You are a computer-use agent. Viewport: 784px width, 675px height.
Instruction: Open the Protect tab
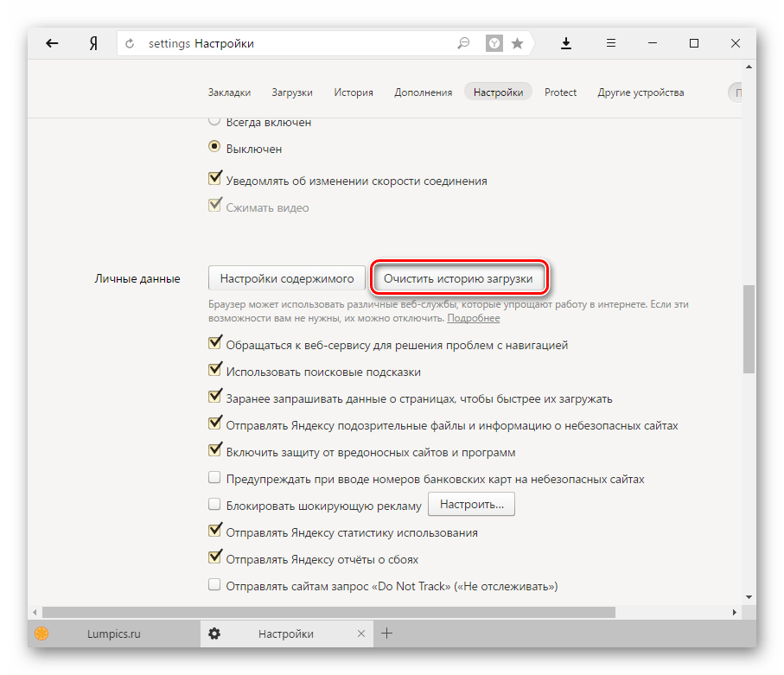click(560, 92)
